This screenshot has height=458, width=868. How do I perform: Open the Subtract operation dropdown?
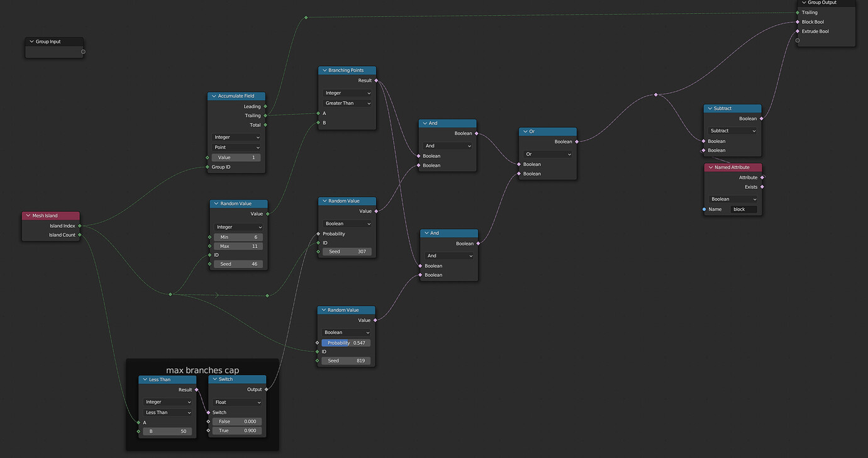(733, 131)
